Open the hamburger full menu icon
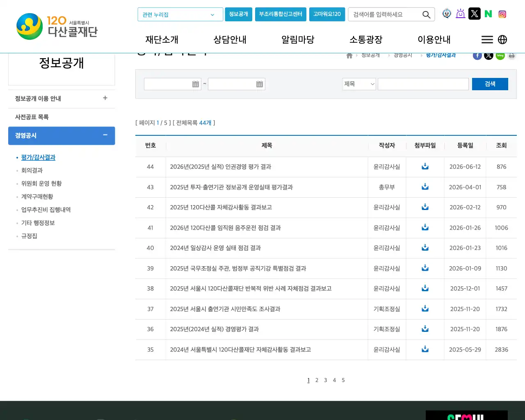Screen dimensions: 525x420 pyautogui.click(x=487, y=39)
